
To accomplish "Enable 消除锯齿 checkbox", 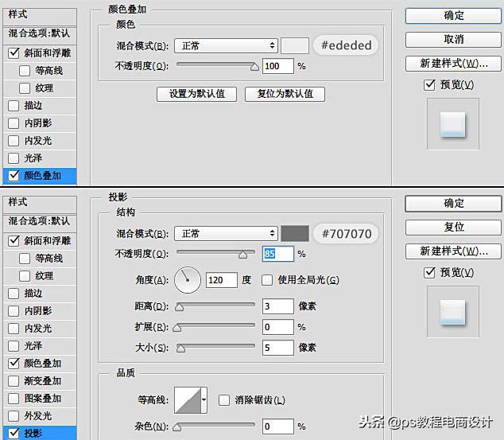I will point(224,400).
